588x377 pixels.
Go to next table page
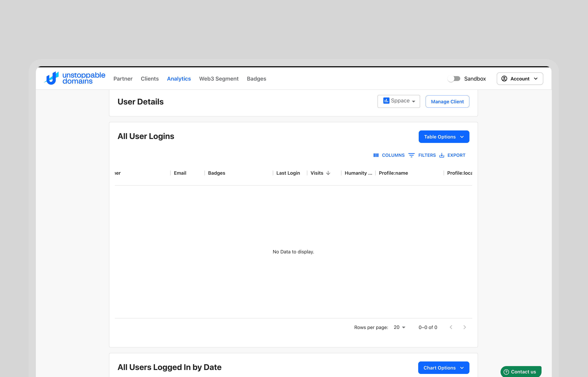pyautogui.click(x=464, y=327)
